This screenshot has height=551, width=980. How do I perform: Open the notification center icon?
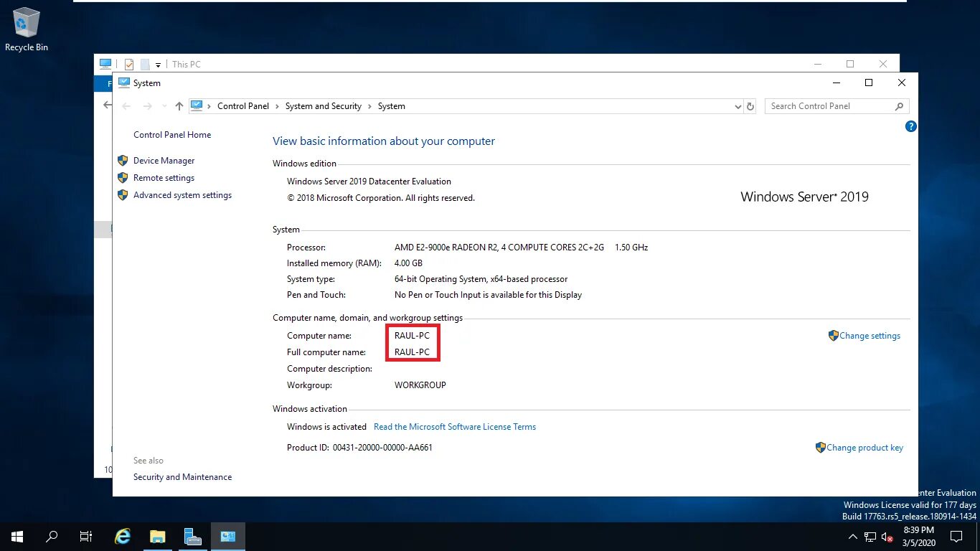click(956, 537)
